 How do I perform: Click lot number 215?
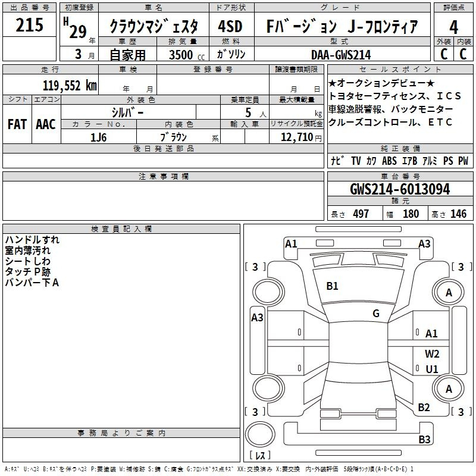tap(29, 24)
